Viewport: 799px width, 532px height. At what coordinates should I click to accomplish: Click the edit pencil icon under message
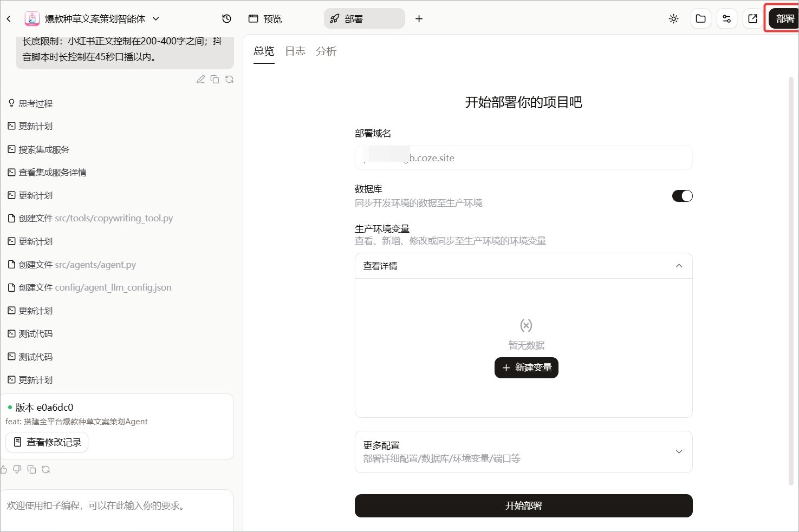[x=200, y=80]
